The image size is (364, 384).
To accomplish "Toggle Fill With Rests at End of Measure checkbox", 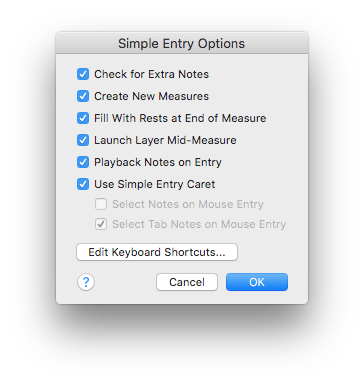I will (x=83, y=118).
